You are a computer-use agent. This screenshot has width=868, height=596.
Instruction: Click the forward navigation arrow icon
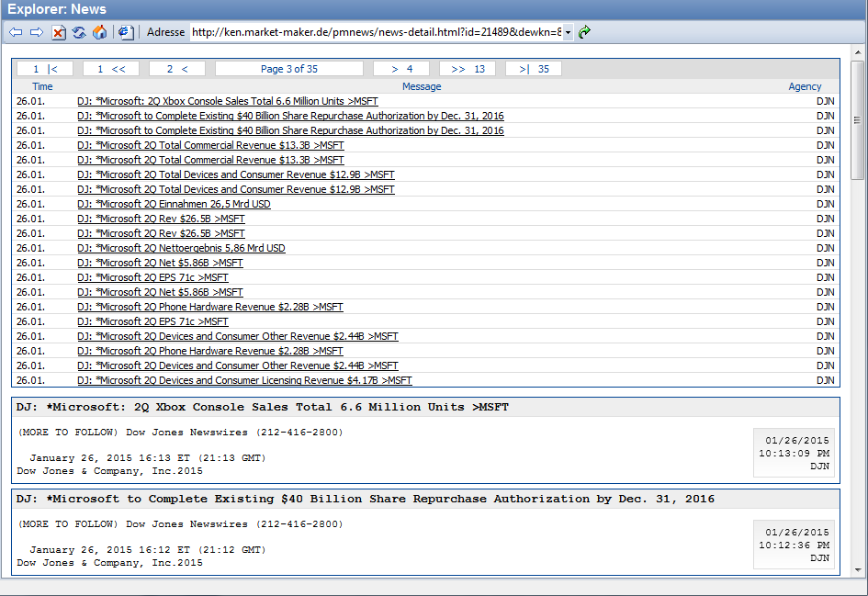(37, 32)
